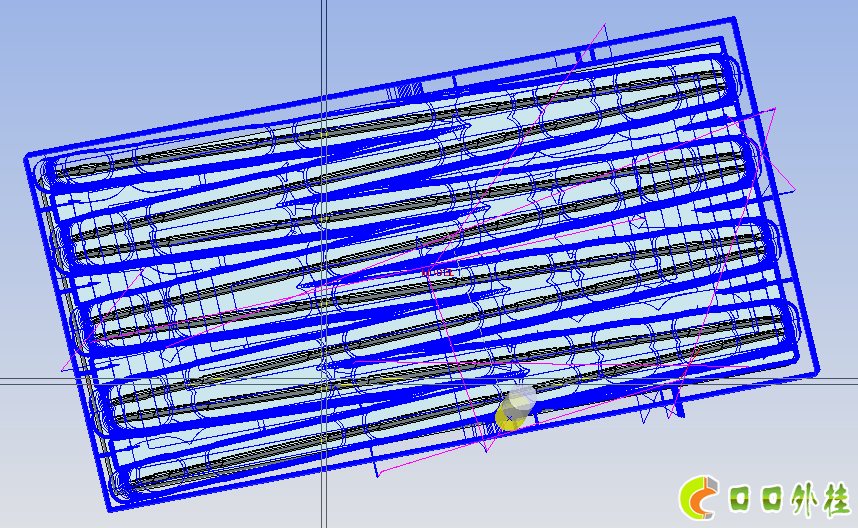Click the second square glyph in watermark

coord(771,497)
